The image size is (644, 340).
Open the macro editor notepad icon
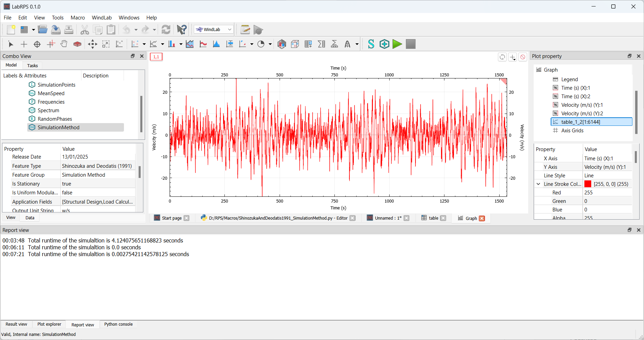pos(245,30)
